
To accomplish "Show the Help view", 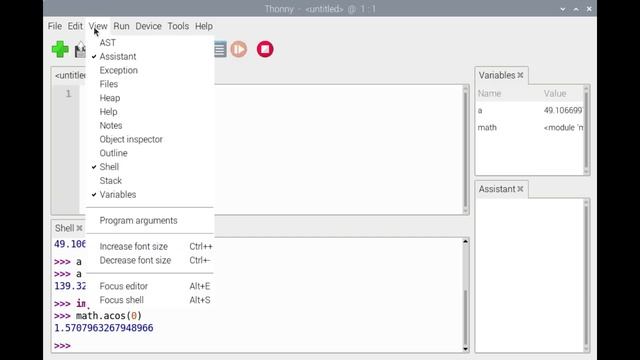I will 108,112.
